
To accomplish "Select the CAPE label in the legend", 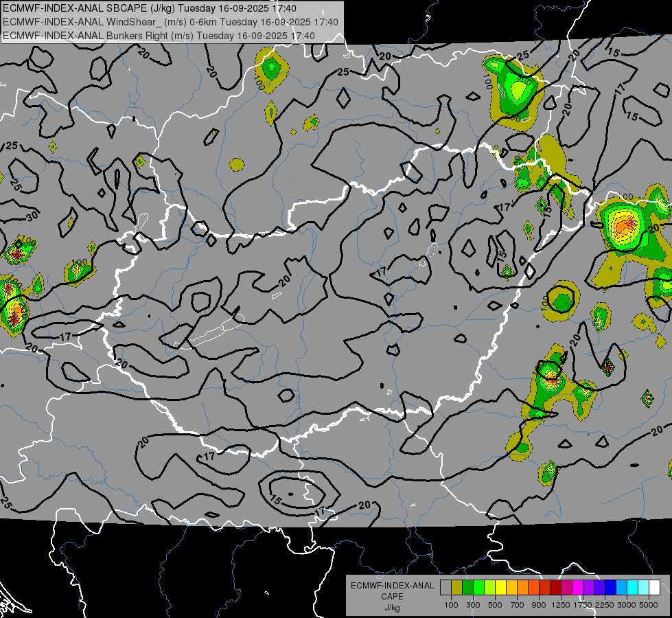I will tap(392, 597).
